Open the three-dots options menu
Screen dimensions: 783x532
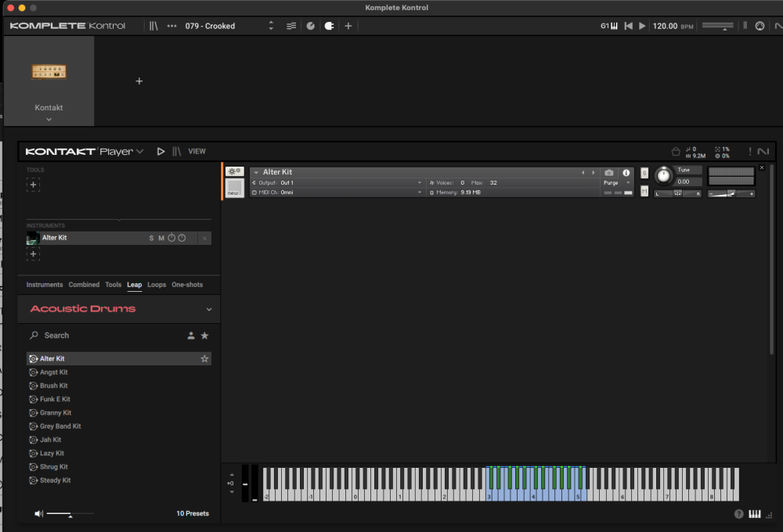[171, 26]
